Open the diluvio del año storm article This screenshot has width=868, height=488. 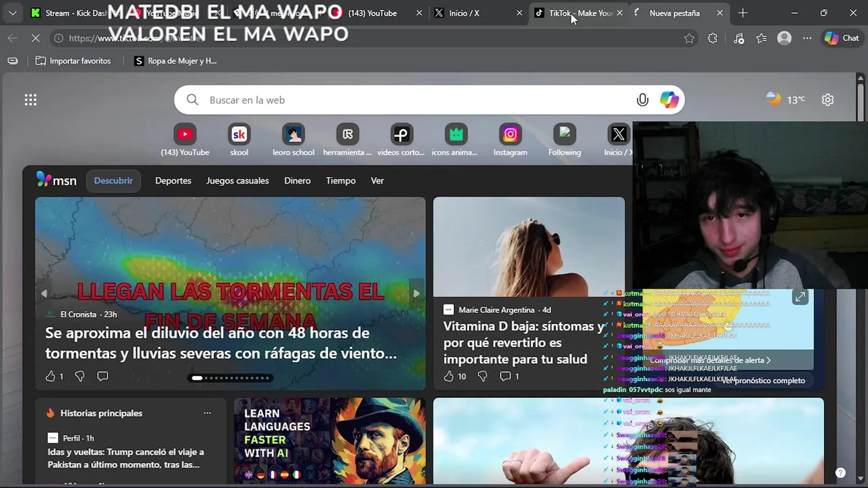221,343
